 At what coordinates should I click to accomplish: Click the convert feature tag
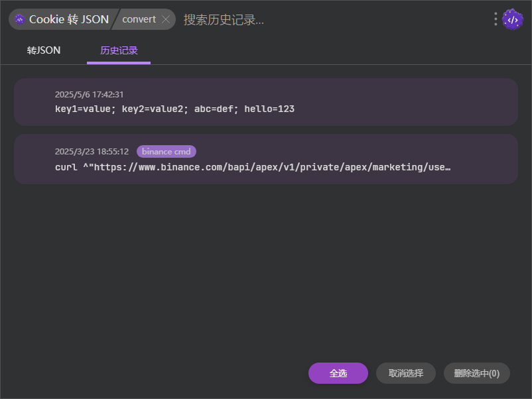pyautogui.click(x=139, y=19)
